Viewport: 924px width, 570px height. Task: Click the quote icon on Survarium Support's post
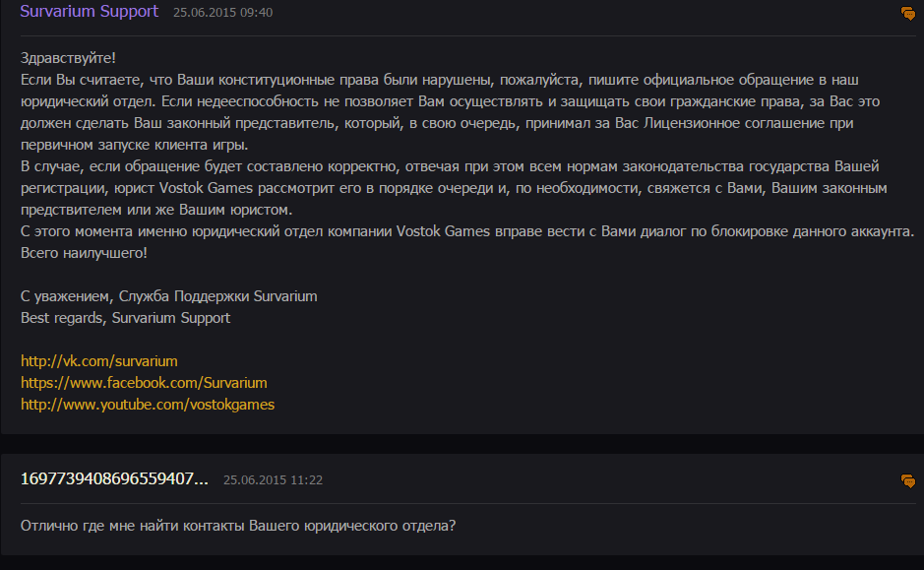(907, 14)
